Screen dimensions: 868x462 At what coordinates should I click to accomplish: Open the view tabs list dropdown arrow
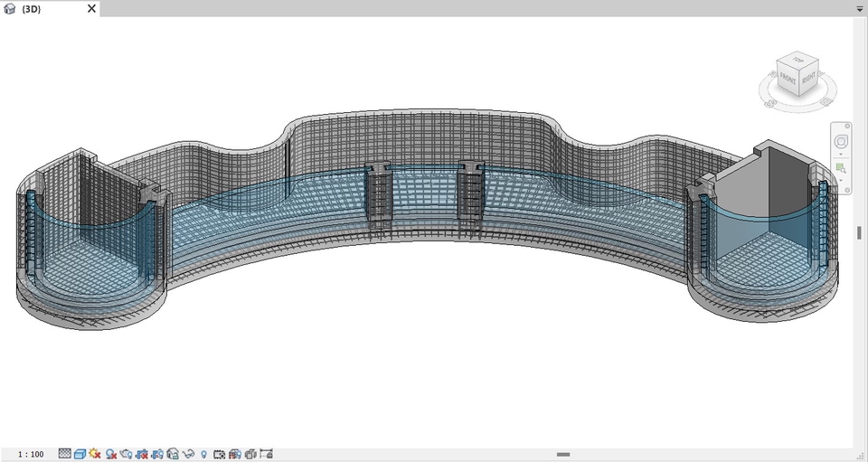coord(860,9)
